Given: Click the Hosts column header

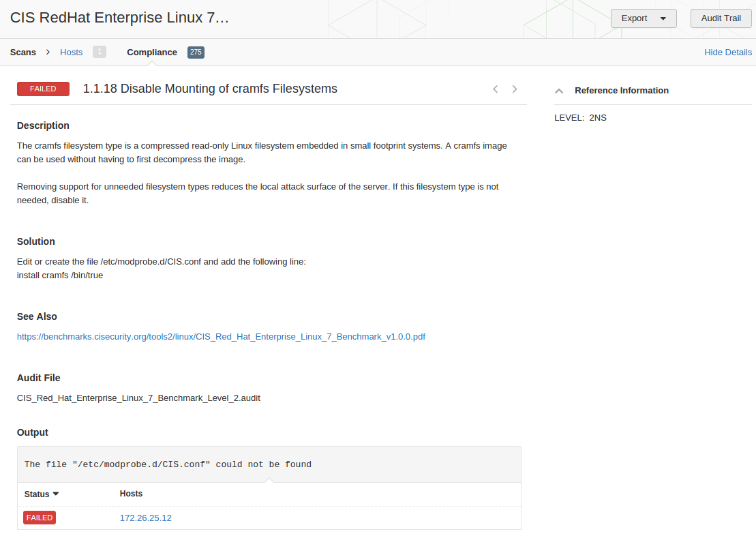Looking at the screenshot, I should pyautogui.click(x=131, y=494).
